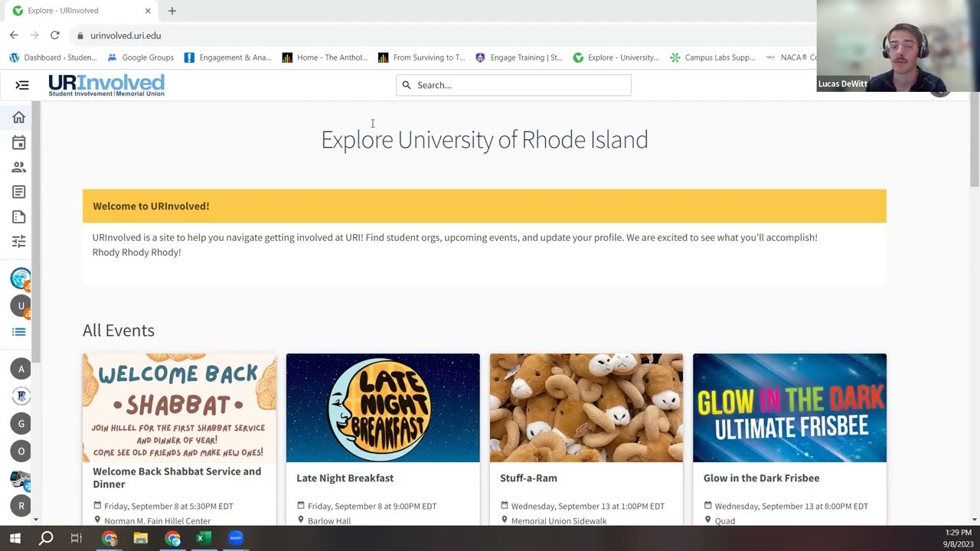
Task: Open the 'O' organization avatar
Action: click(x=21, y=451)
